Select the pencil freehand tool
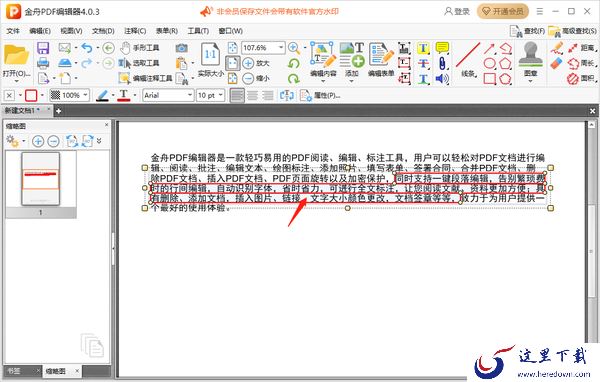The width and height of the screenshot is (600, 382). tap(557, 48)
